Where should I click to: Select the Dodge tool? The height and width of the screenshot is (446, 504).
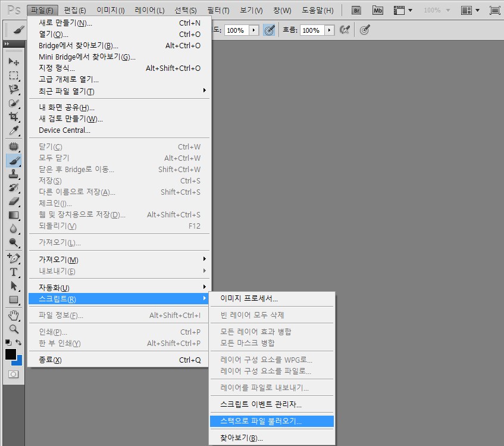pyautogui.click(x=14, y=242)
